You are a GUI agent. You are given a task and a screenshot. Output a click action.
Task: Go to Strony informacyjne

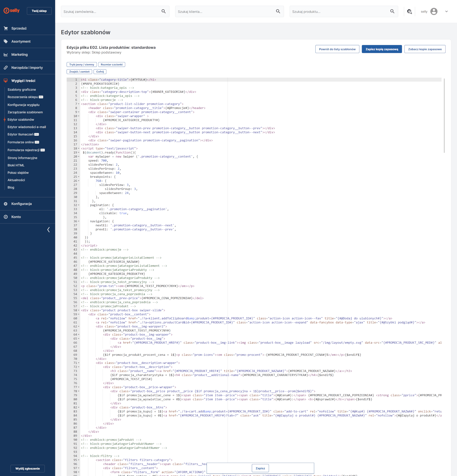[22, 158]
